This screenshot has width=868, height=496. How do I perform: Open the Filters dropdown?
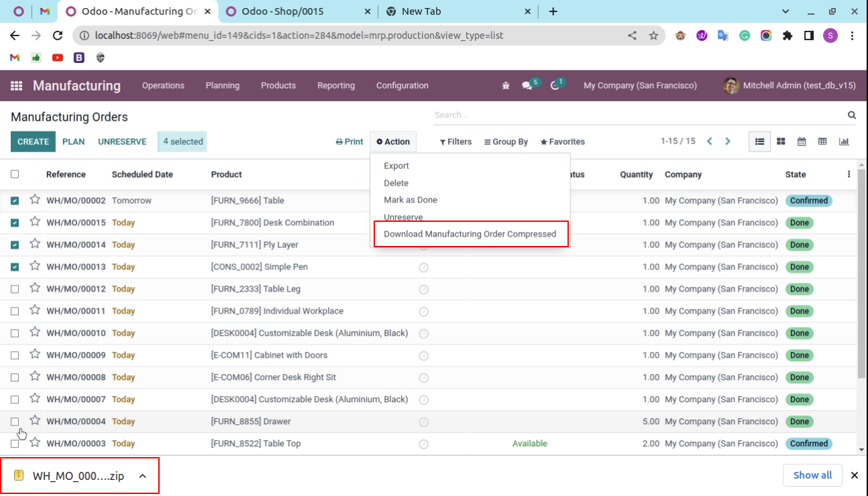point(456,141)
